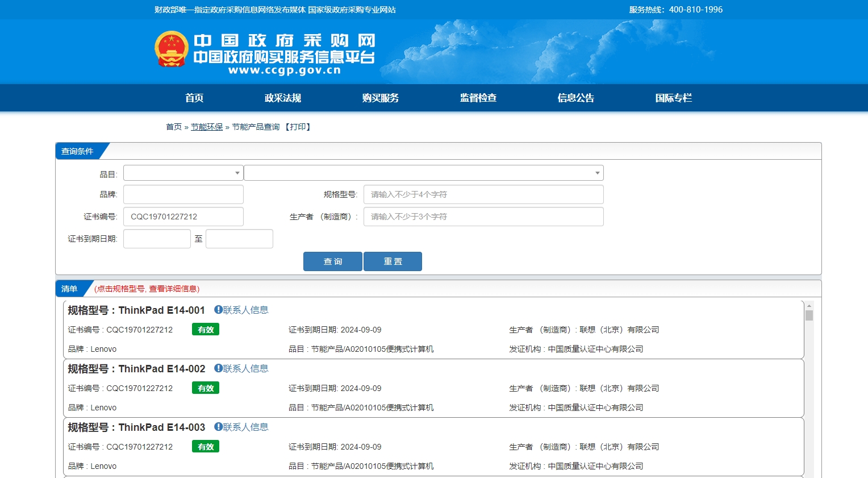Click the www.ccgp.gov.cn site address text

click(x=285, y=70)
